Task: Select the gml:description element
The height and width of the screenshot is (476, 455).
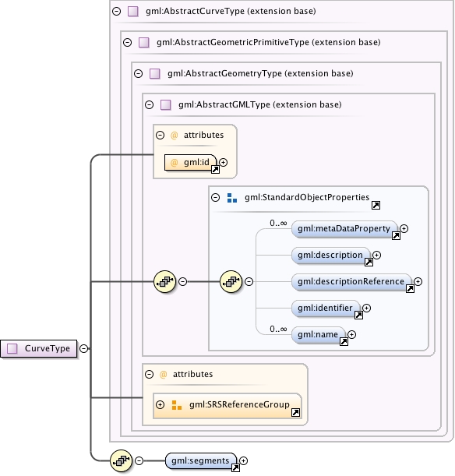Action: (330, 255)
